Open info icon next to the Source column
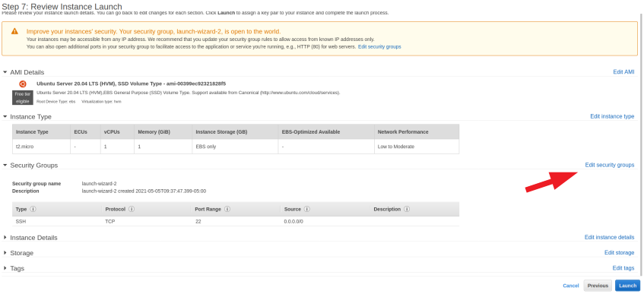Image resolution: width=644 pixels, height=294 pixels. pos(307,209)
